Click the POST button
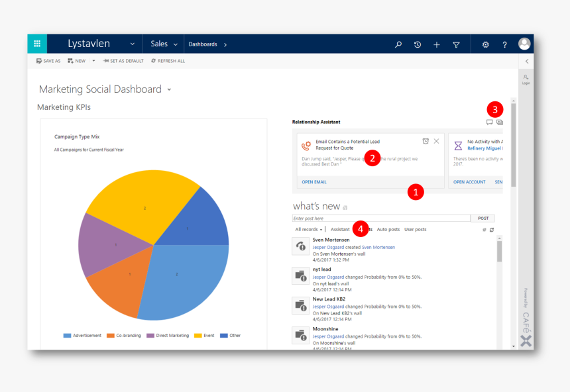This screenshot has width=570, height=392. click(x=483, y=219)
